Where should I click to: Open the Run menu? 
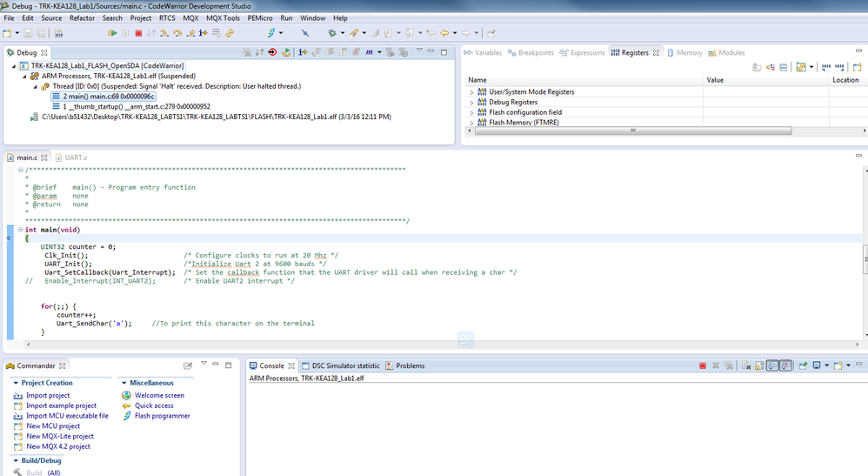(286, 17)
